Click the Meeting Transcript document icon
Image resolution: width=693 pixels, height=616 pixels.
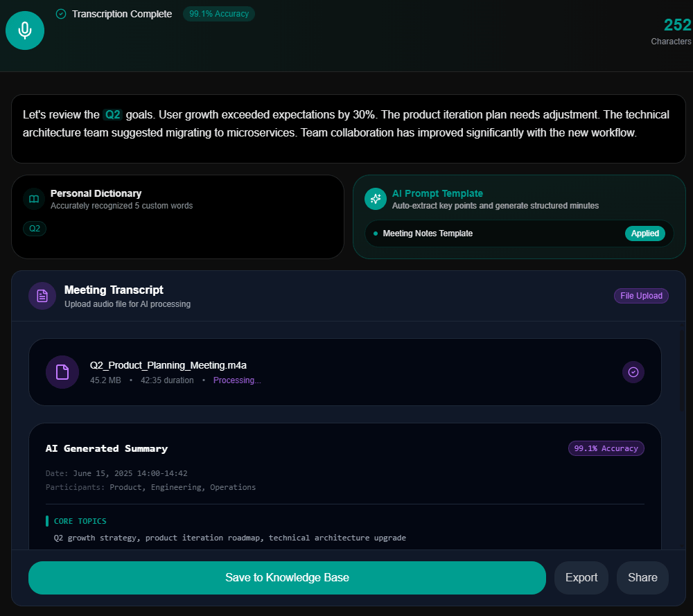click(42, 296)
